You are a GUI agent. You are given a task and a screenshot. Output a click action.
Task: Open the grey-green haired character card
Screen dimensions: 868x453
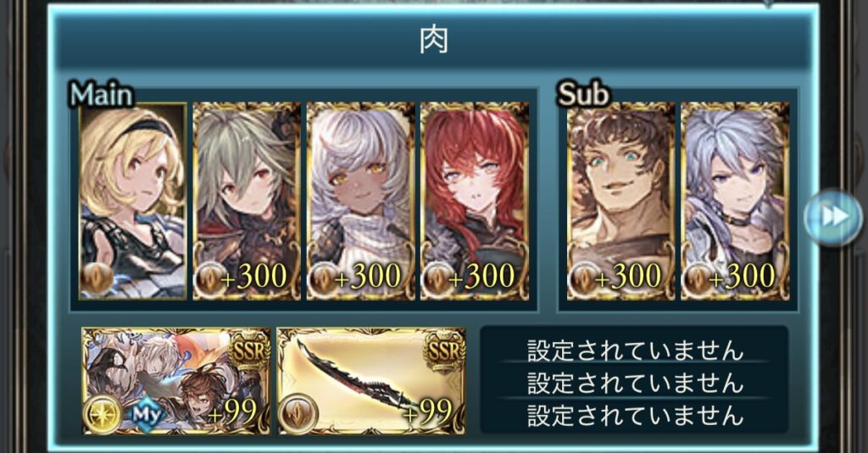(247, 201)
